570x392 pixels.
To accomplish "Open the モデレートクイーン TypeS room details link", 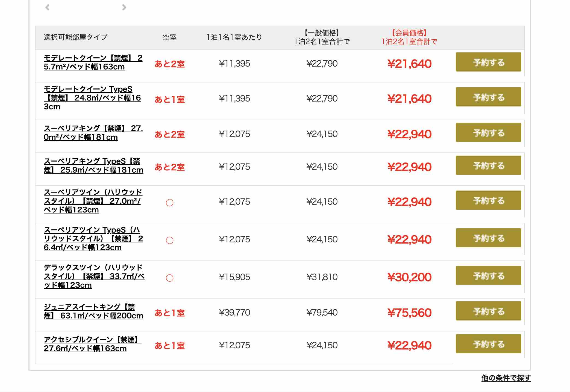I will pos(92,98).
